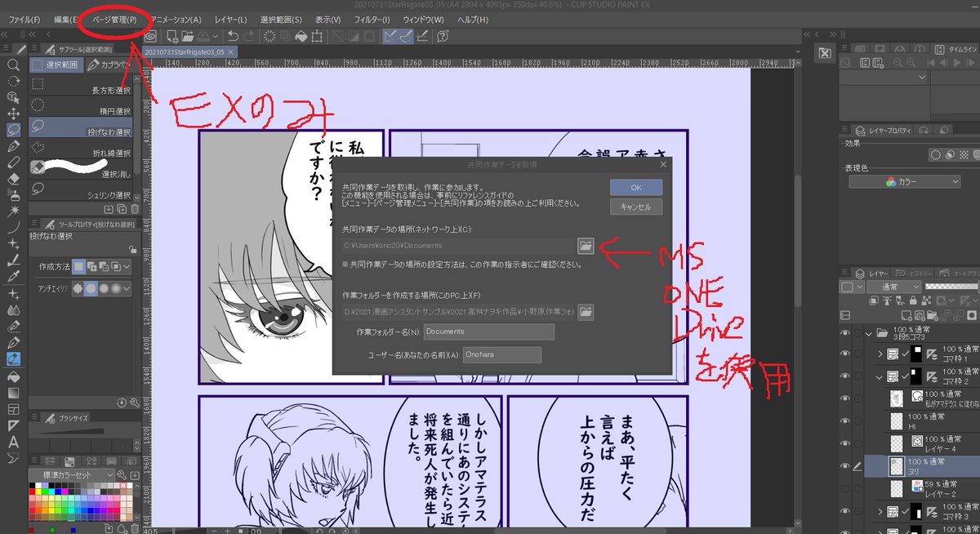Select the Zoom magnifier tool

[x=13, y=65]
